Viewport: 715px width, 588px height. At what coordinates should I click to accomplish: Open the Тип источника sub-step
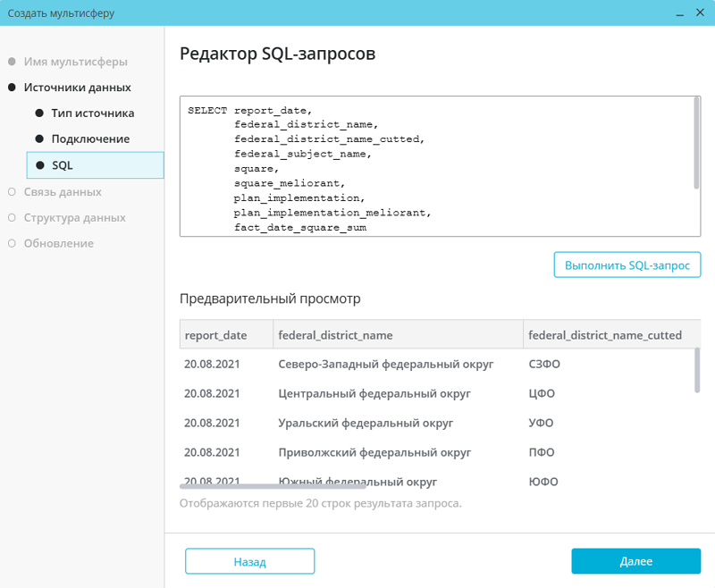click(x=92, y=113)
